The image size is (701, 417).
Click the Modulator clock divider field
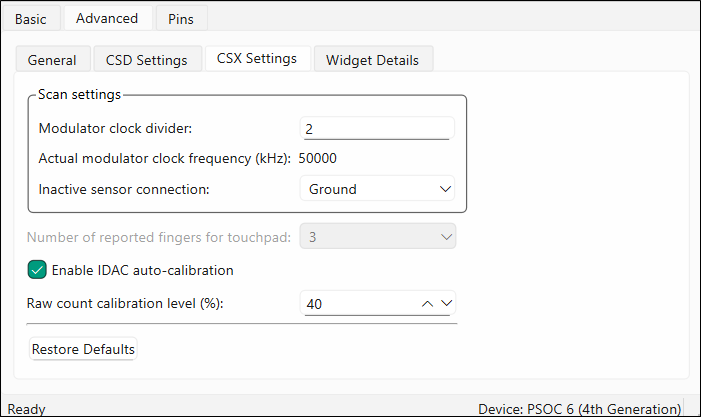tap(376, 129)
